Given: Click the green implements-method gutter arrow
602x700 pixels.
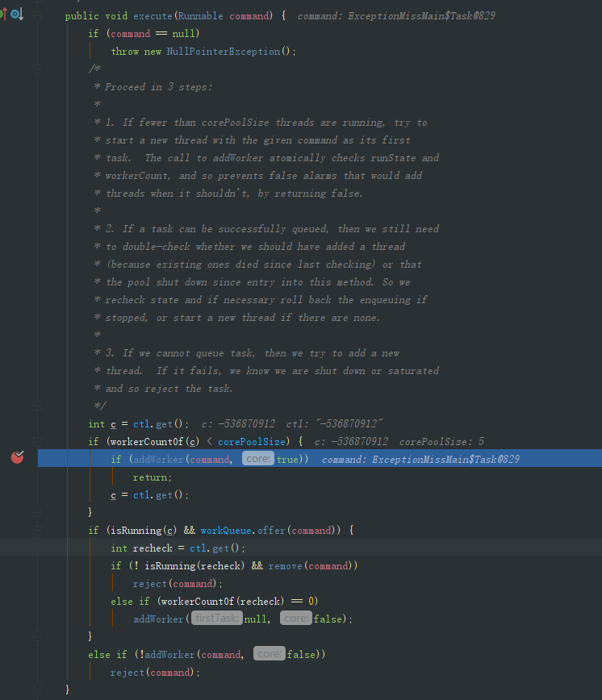Looking at the screenshot, I should 3,15.
